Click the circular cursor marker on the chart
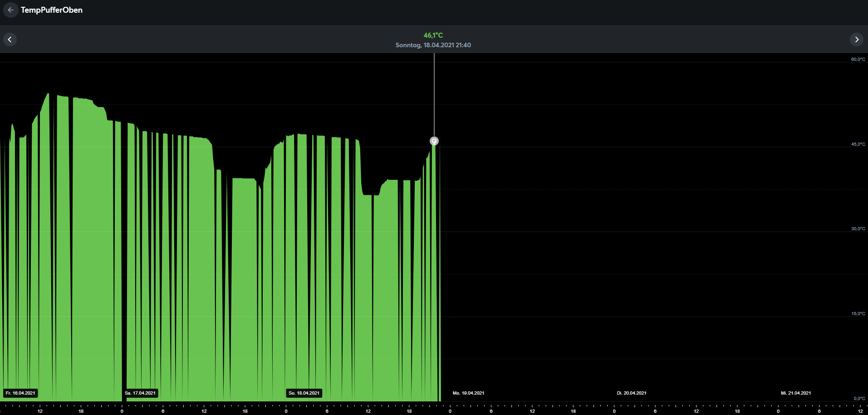 [434, 141]
